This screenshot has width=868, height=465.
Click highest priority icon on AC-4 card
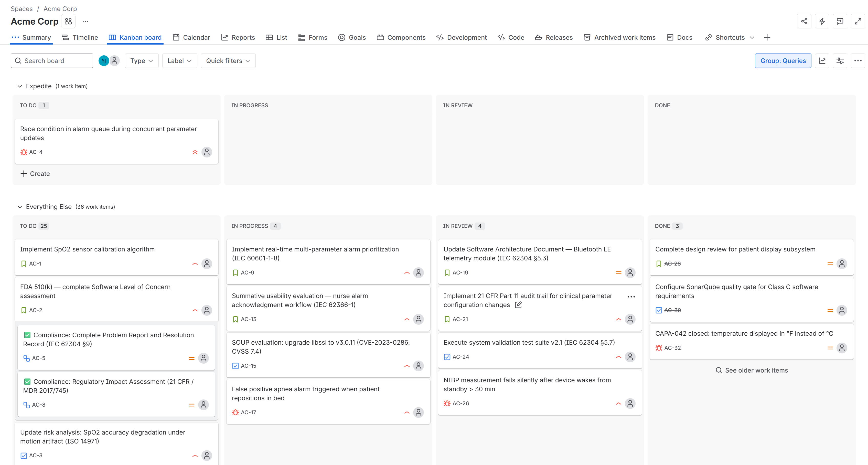coord(195,152)
